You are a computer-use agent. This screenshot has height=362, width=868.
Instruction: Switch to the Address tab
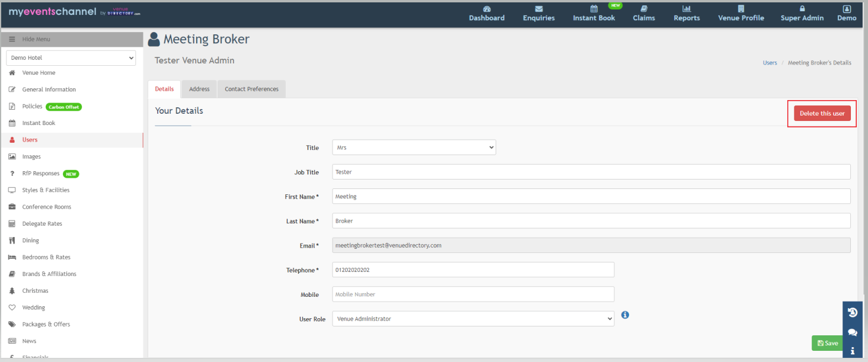pos(199,89)
